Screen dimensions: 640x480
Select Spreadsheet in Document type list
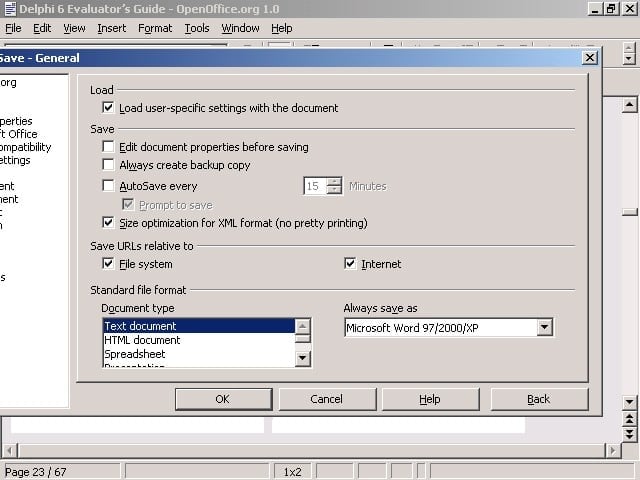pos(199,354)
